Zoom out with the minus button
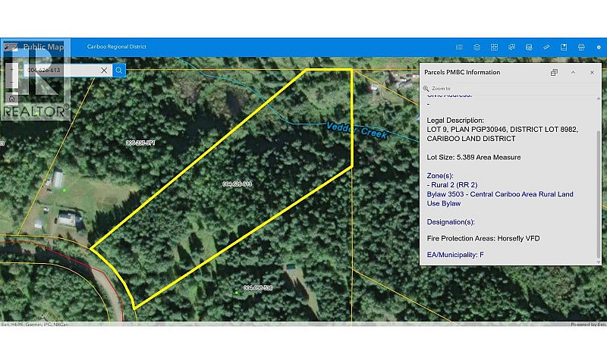This screenshot has width=607, height=364. pos(11,82)
